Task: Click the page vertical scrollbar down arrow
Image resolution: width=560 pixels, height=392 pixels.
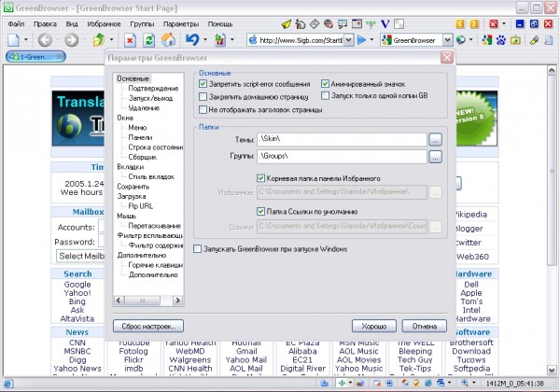Action: click(x=552, y=371)
